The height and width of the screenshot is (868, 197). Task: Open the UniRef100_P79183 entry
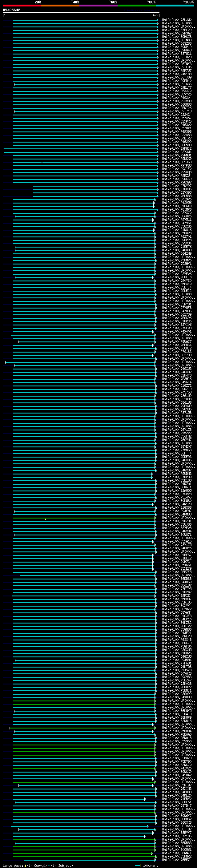tap(177, 352)
